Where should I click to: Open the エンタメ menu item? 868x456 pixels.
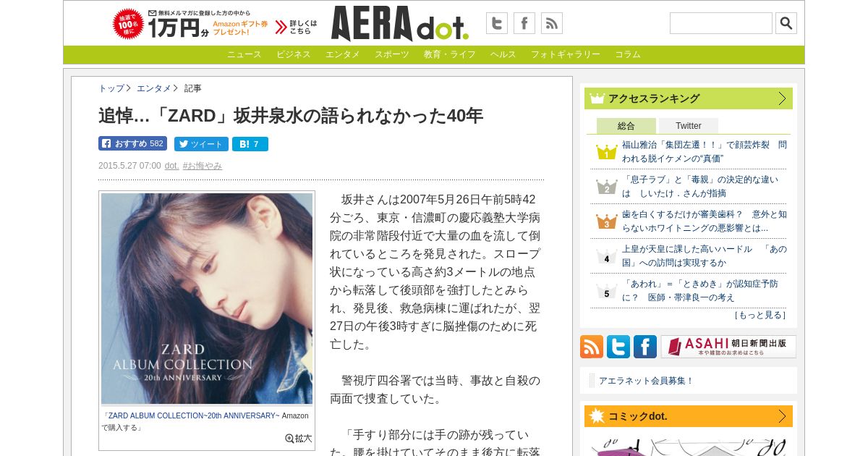(x=342, y=54)
